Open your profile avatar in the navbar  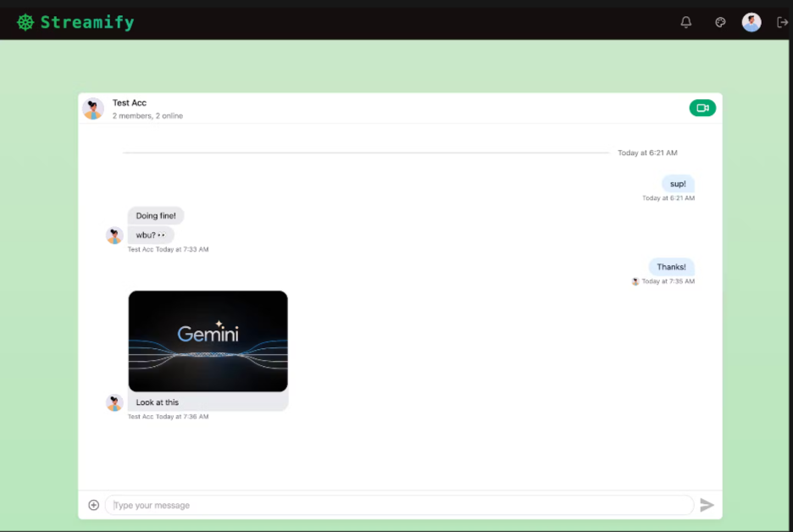(x=751, y=22)
